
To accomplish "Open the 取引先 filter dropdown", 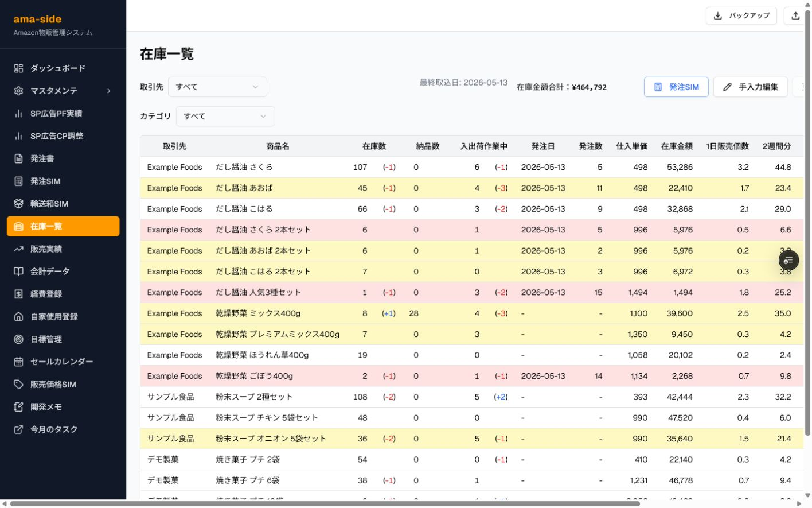I will pos(217,87).
